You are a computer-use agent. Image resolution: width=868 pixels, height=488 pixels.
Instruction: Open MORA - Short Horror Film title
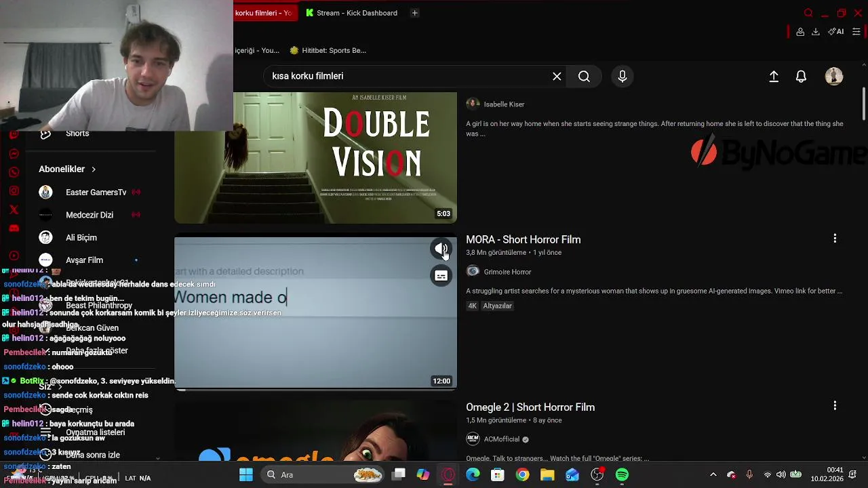point(523,239)
